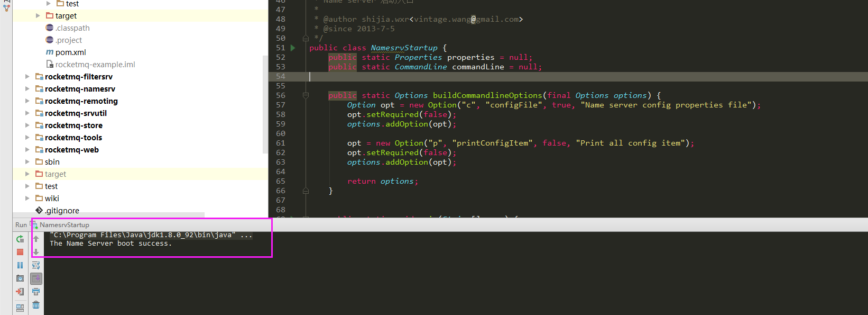Stop the running process with red square
868x315 pixels.
click(20, 253)
